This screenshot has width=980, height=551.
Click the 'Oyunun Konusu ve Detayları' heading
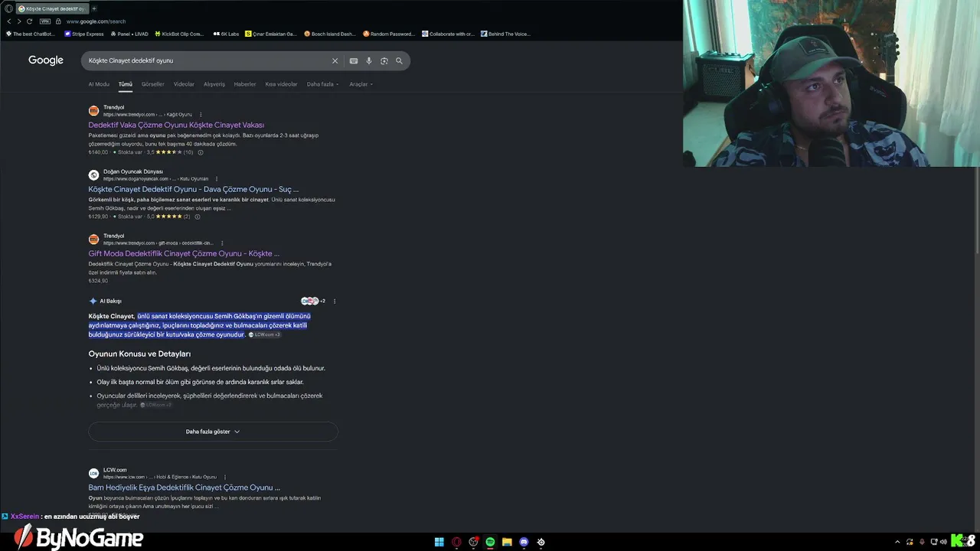click(139, 354)
